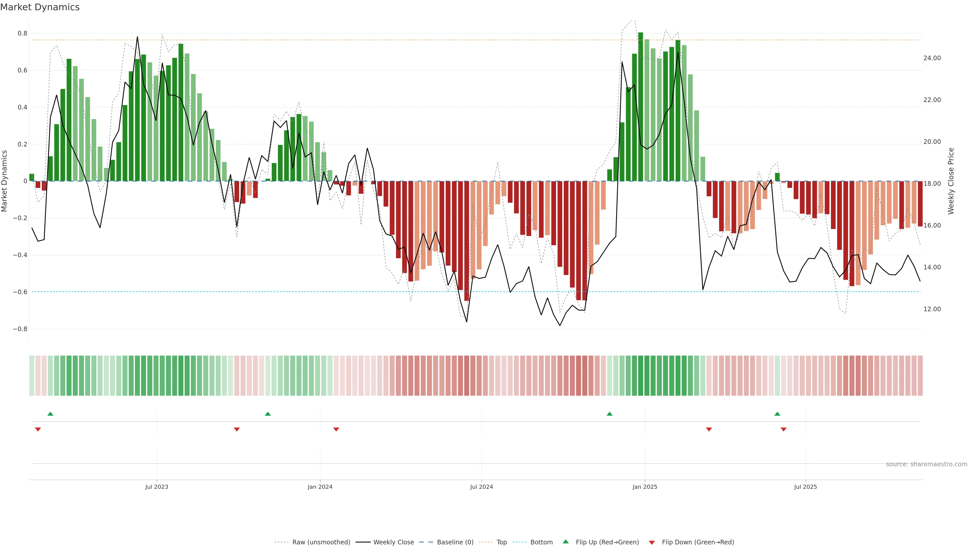Screen dimensions: 980x551
Task: Click the Top legend entry
Action: click(501, 542)
